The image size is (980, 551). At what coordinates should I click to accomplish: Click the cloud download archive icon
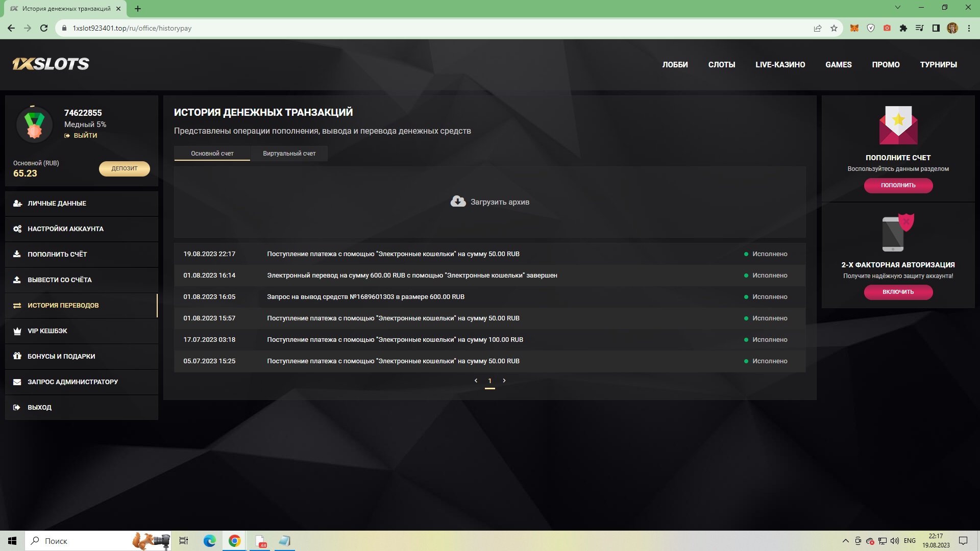pos(458,202)
